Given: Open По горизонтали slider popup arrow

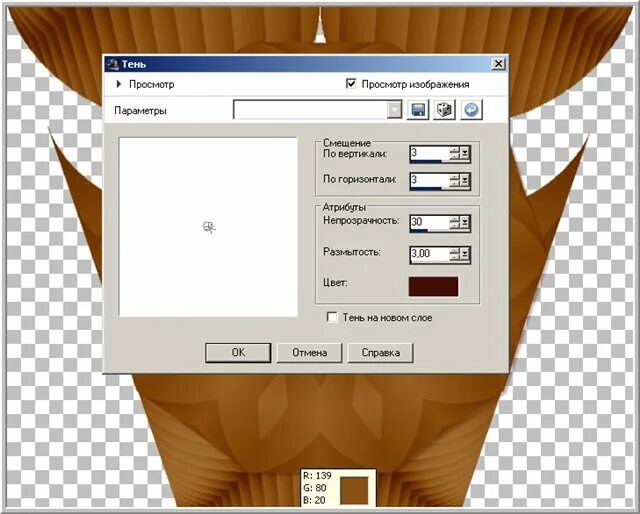Looking at the screenshot, I should (x=465, y=181).
